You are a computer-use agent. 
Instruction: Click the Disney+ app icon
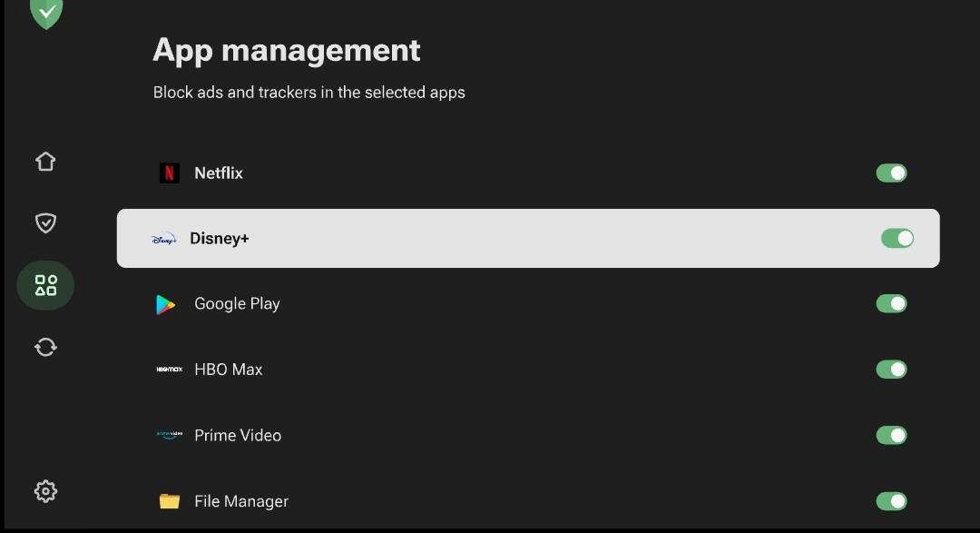click(x=164, y=239)
